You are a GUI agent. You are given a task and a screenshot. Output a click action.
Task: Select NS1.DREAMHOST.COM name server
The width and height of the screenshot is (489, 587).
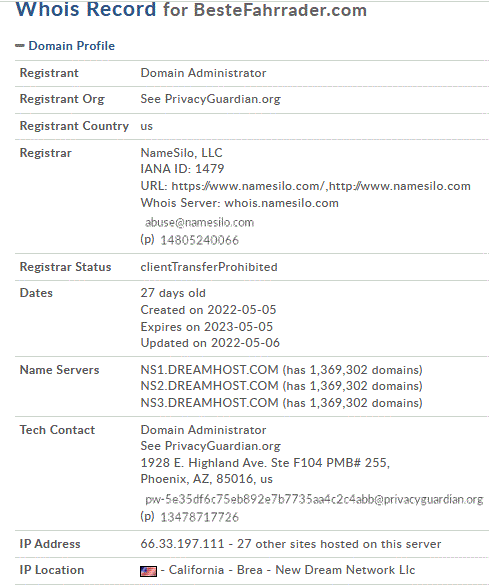(209, 370)
